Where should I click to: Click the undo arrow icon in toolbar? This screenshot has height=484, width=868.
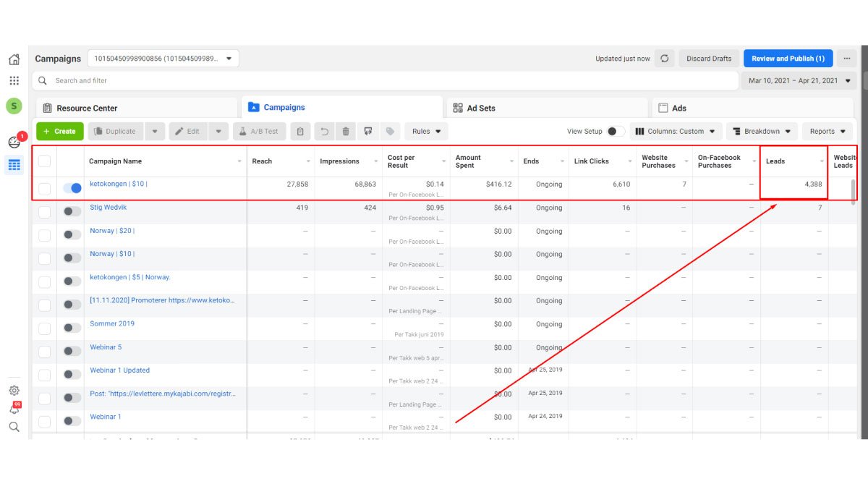[325, 132]
